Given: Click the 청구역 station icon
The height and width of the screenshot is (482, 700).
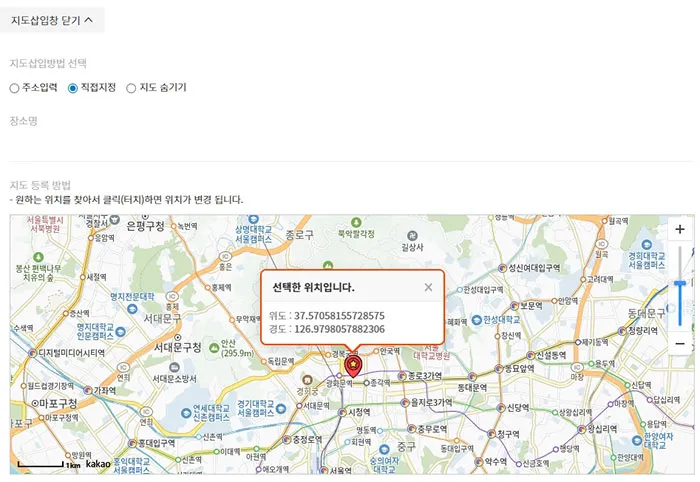Looking at the screenshot, I should tap(491, 434).
